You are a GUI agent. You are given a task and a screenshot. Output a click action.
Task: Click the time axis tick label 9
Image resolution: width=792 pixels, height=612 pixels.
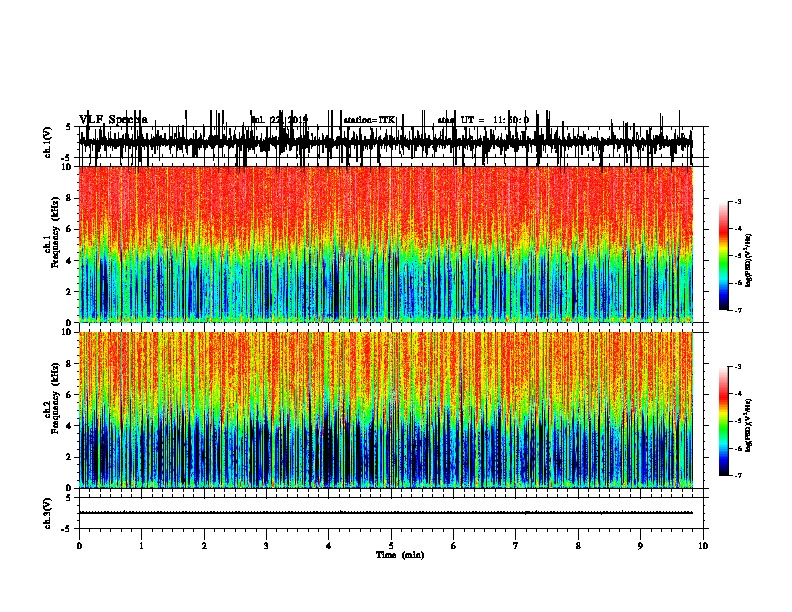(x=640, y=546)
